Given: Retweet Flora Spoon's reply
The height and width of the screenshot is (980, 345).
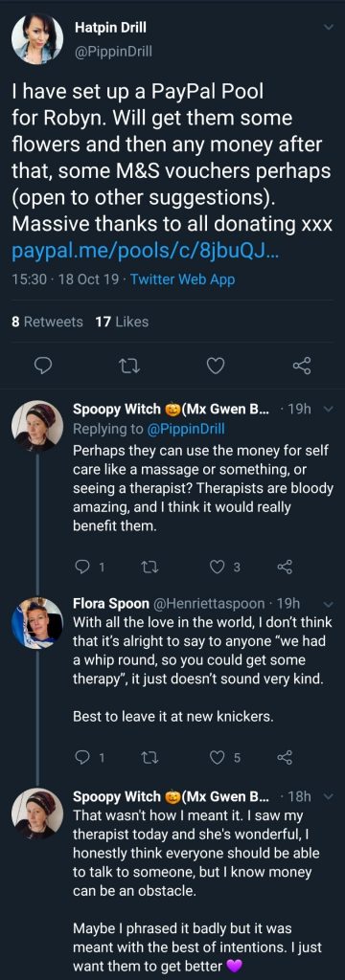Looking at the screenshot, I should 145,759.
